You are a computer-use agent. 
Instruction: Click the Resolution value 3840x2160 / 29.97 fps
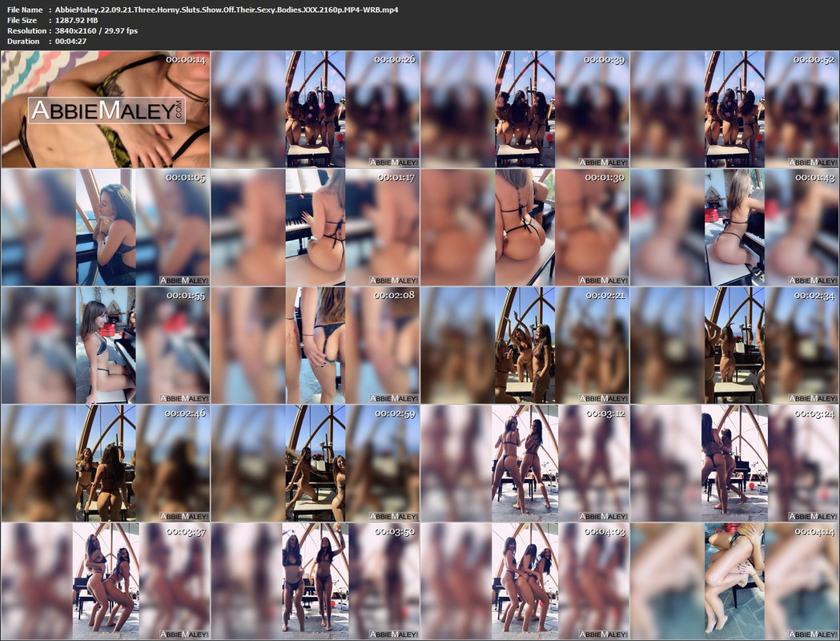pos(96,30)
